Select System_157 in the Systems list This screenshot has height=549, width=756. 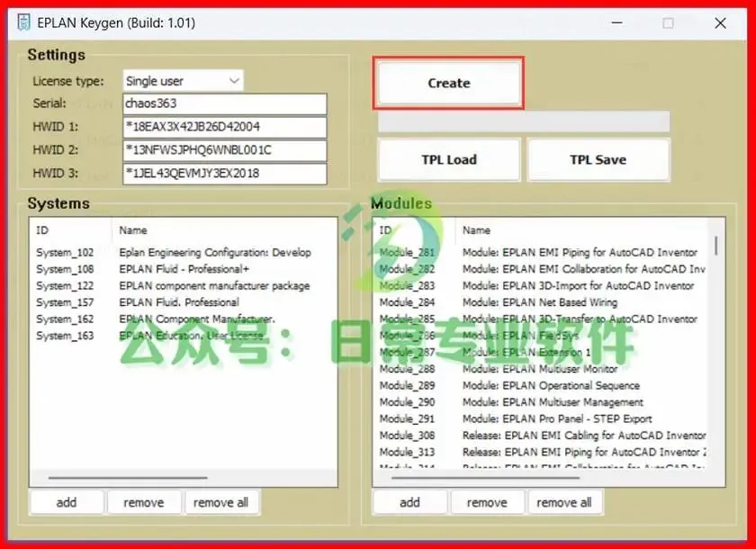click(65, 302)
